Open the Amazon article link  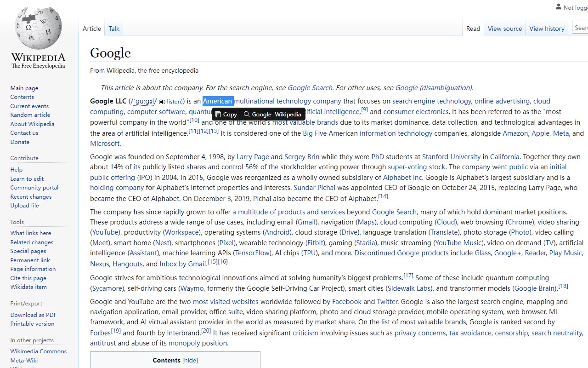tap(515, 133)
